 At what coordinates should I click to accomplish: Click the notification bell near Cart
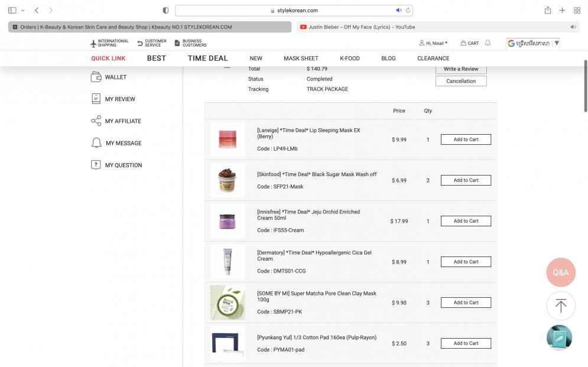(x=488, y=43)
